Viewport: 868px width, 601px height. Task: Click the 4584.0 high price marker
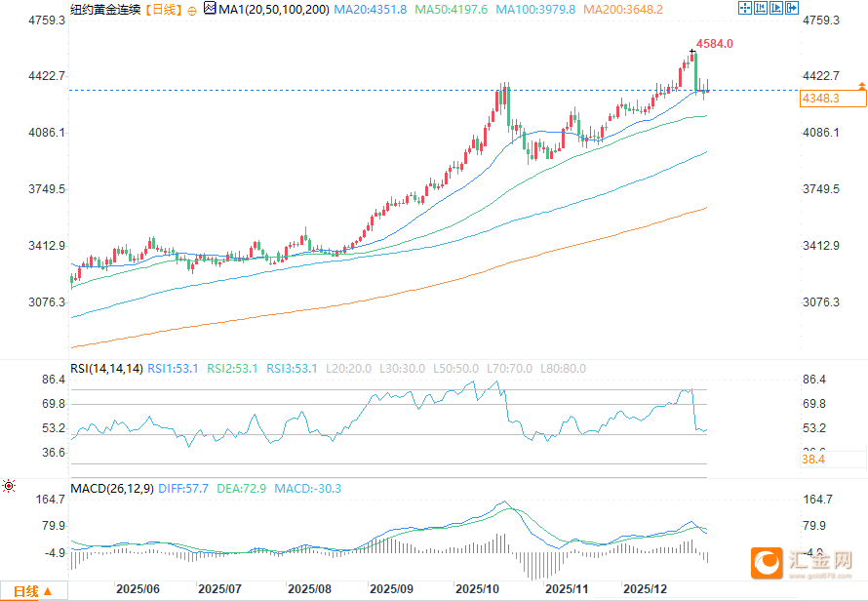[715, 44]
